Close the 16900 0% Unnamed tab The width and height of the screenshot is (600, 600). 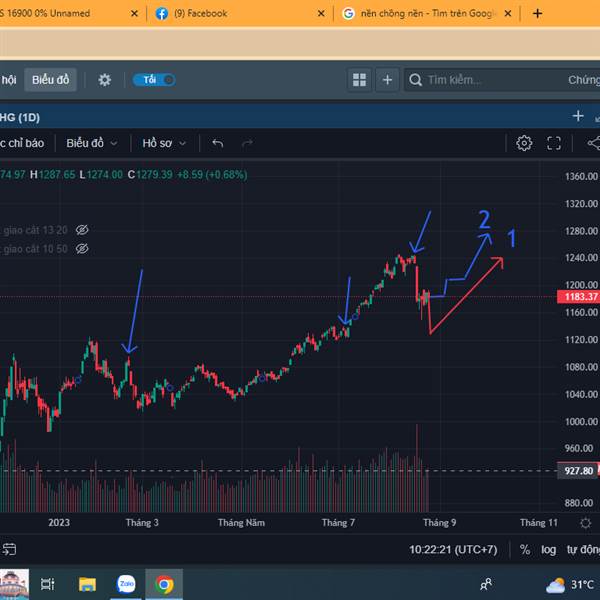[x=134, y=14]
